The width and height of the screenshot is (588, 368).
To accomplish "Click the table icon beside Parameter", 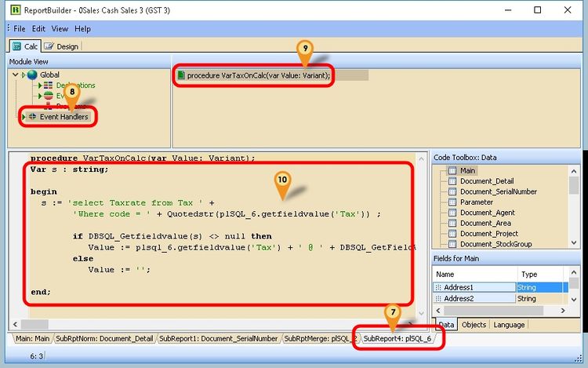I will 452,202.
